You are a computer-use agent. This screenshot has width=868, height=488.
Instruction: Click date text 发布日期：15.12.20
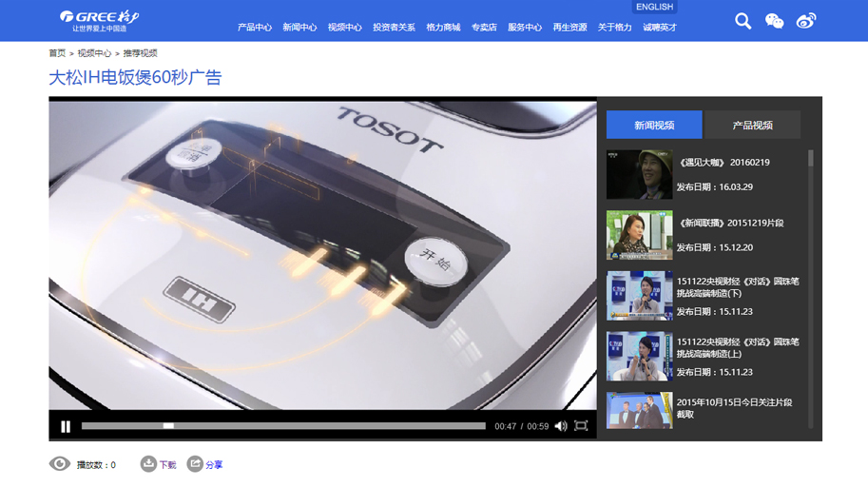[715, 247]
